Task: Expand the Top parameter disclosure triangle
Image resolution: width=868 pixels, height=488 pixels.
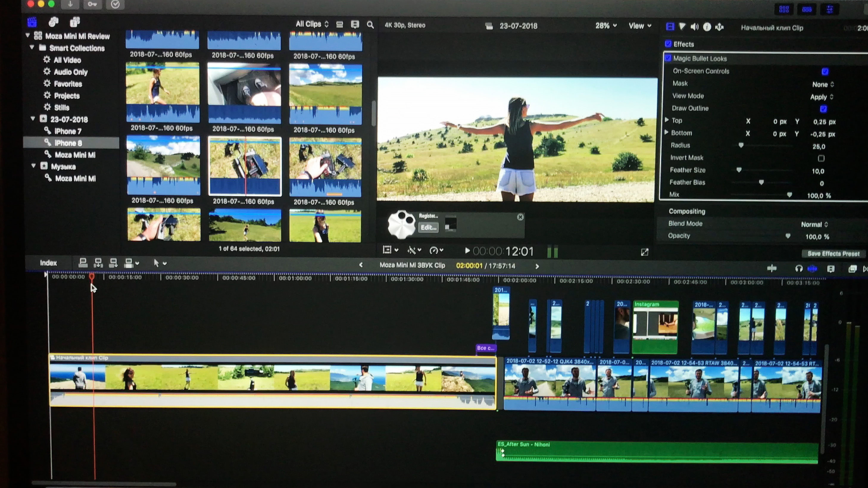Action: [666, 120]
